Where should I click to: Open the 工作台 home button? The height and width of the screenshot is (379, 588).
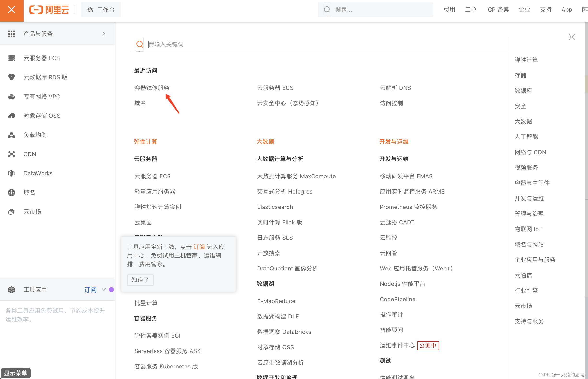tap(101, 10)
